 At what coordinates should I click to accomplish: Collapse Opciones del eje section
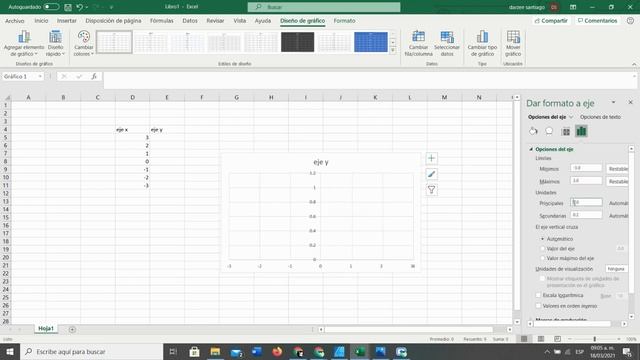[x=531, y=149]
